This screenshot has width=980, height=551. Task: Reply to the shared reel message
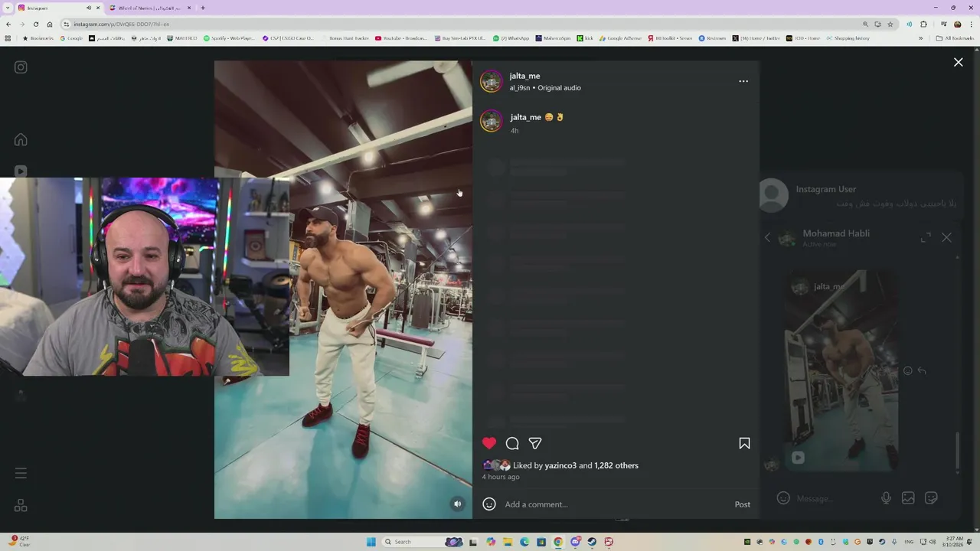pyautogui.click(x=922, y=370)
